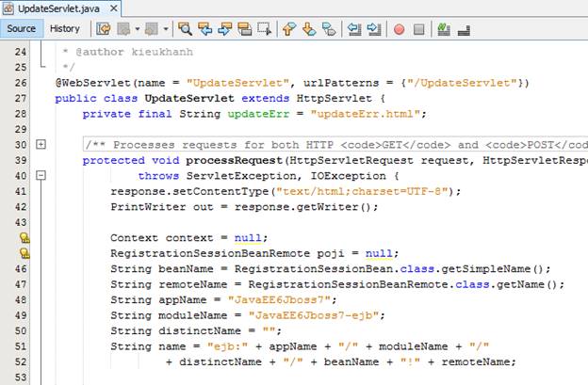Click "ServletException" on throws line
Screen dimensions: 588x385
(241, 176)
